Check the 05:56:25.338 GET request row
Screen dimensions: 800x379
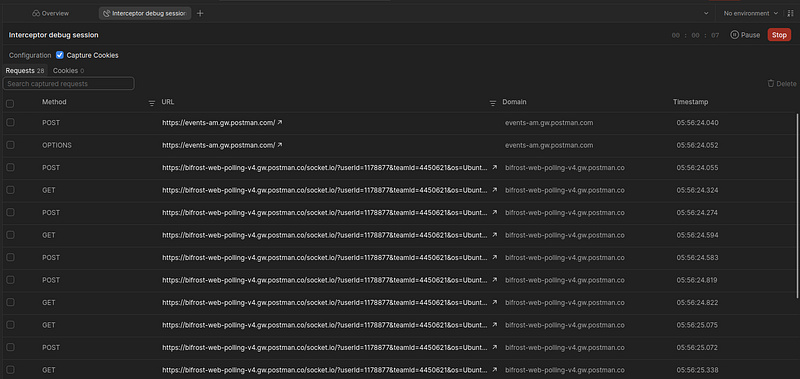[10, 370]
